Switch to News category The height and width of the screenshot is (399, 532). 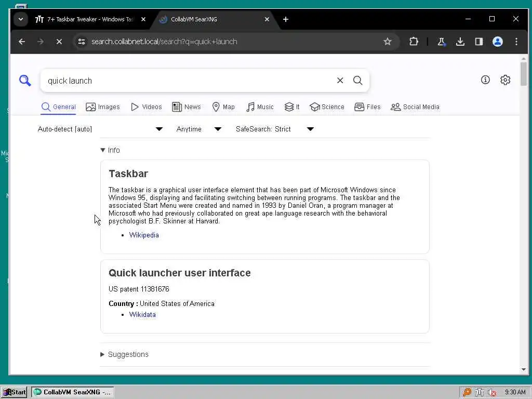click(187, 107)
